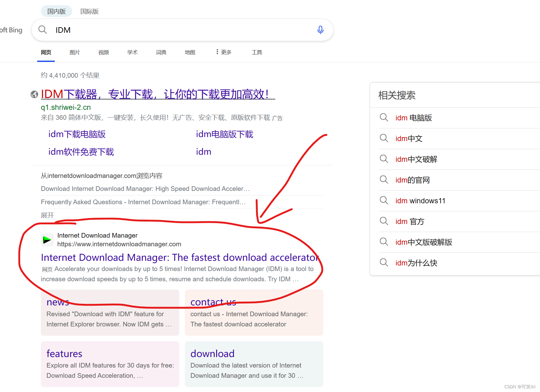
Task: Expand browsed content with 展开
Action: (47, 215)
